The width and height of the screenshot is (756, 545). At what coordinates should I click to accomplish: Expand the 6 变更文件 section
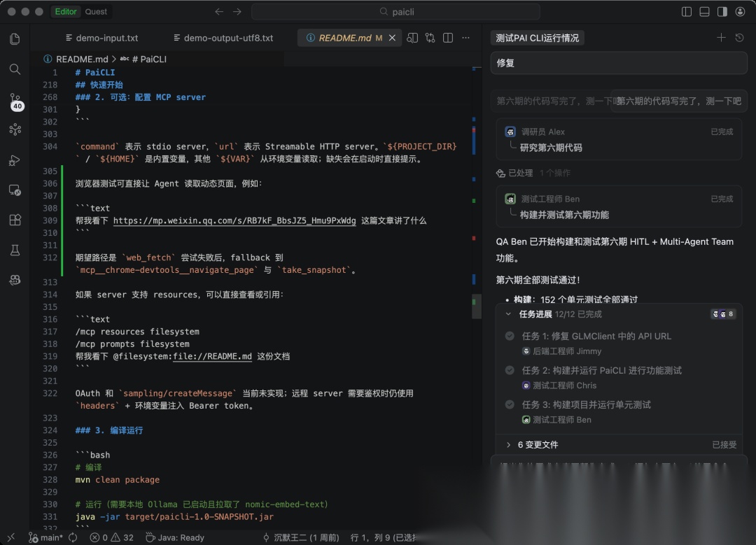pos(508,445)
